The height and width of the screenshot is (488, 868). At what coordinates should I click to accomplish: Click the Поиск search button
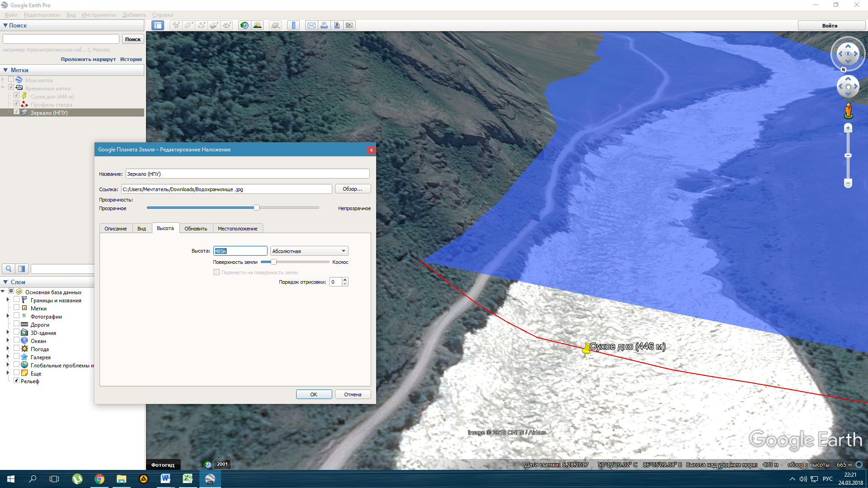pyautogui.click(x=133, y=39)
